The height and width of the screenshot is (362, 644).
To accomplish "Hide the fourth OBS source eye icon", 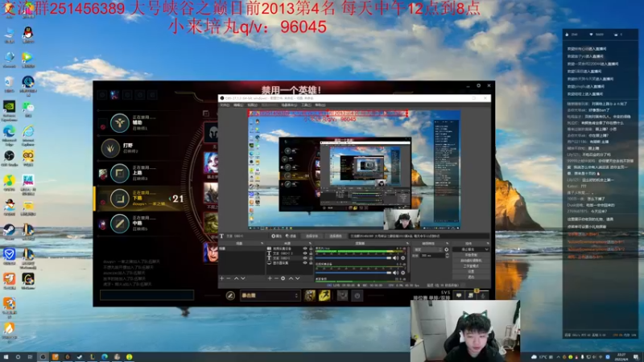I will 305,263.
